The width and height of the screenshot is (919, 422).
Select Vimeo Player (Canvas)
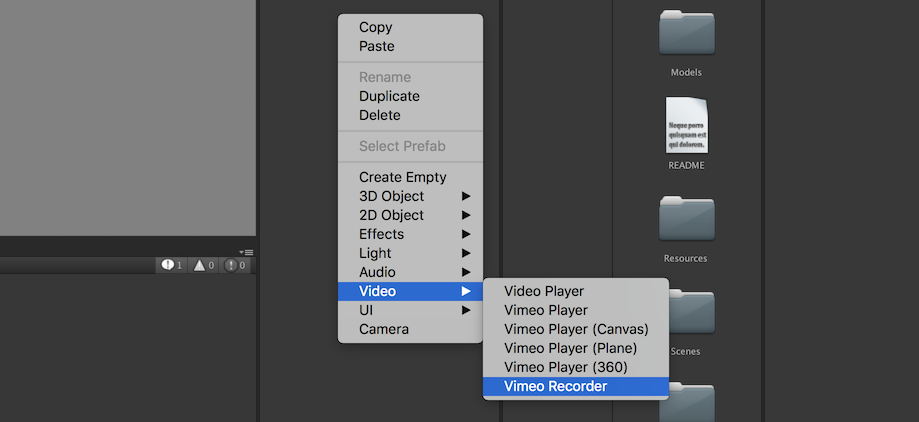pyautogui.click(x=576, y=329)
